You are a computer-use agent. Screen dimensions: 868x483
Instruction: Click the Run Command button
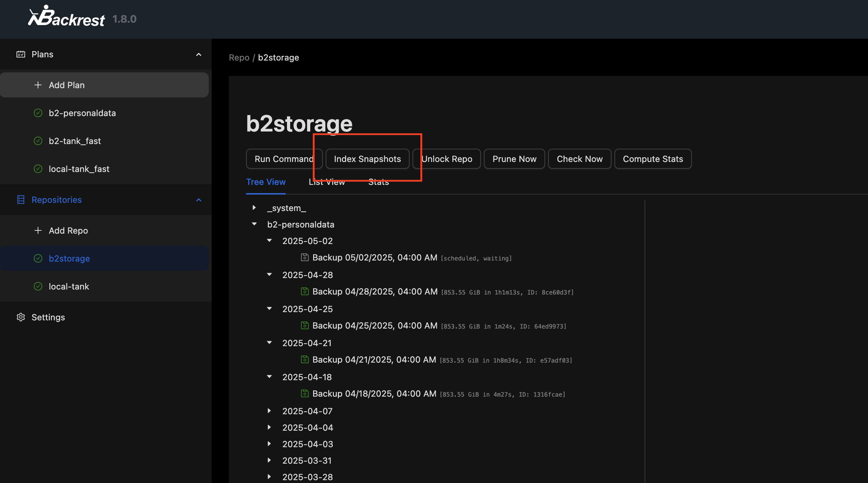point(284,159)
